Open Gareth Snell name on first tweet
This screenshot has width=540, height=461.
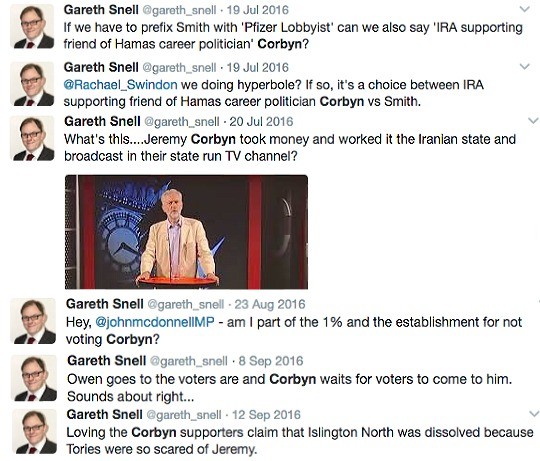tap(101, 10)
